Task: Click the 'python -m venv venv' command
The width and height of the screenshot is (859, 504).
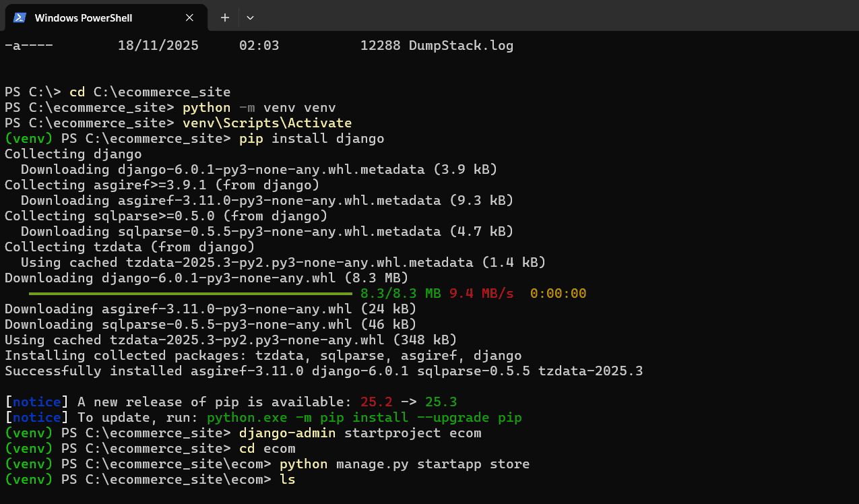Action: (x=259, y=108)
